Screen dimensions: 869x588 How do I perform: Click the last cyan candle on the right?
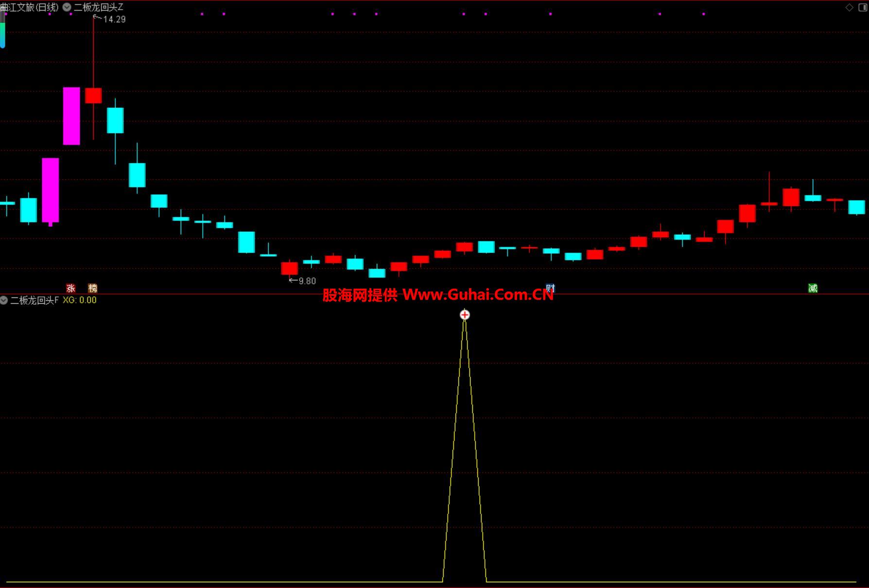click(856, 207)
